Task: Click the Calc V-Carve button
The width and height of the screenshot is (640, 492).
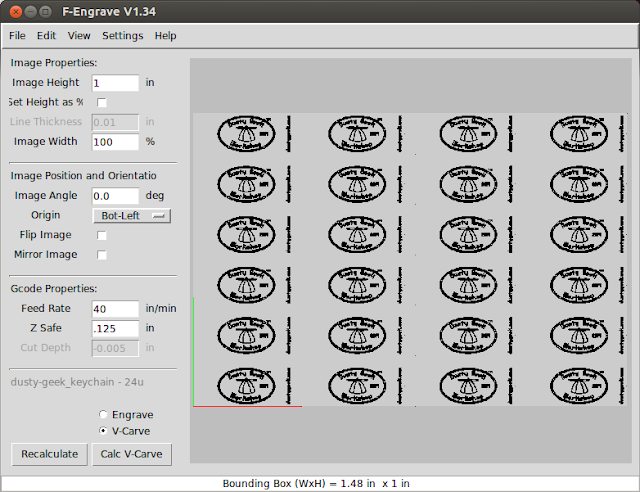Action: coord(131,454)
